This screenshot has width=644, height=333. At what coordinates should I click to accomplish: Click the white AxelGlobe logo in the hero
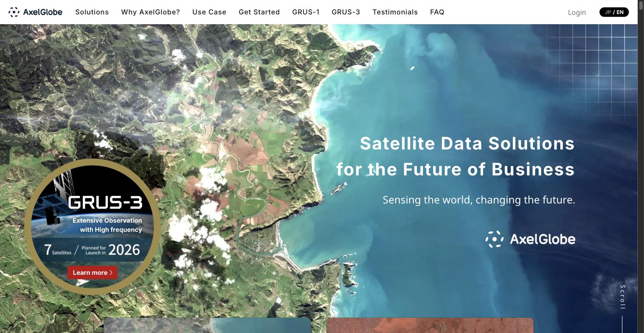(530, 239)
